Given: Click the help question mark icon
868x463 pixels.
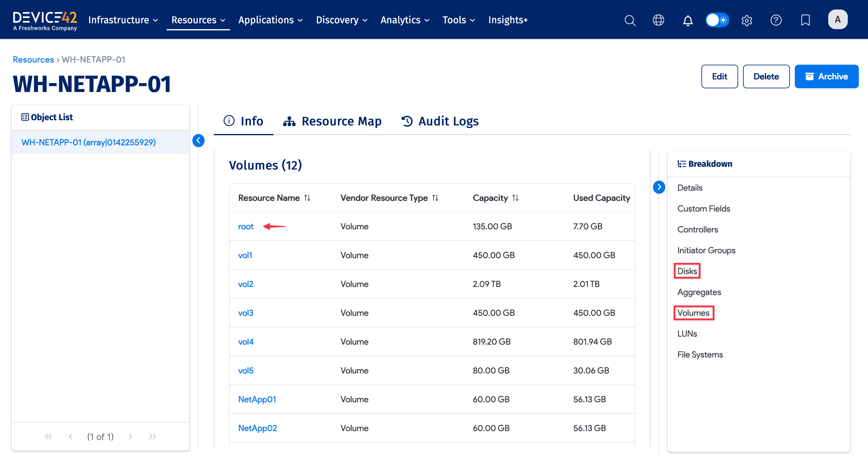Looking at the screenshot, I should pyautogui.click(x=776, y=20).
